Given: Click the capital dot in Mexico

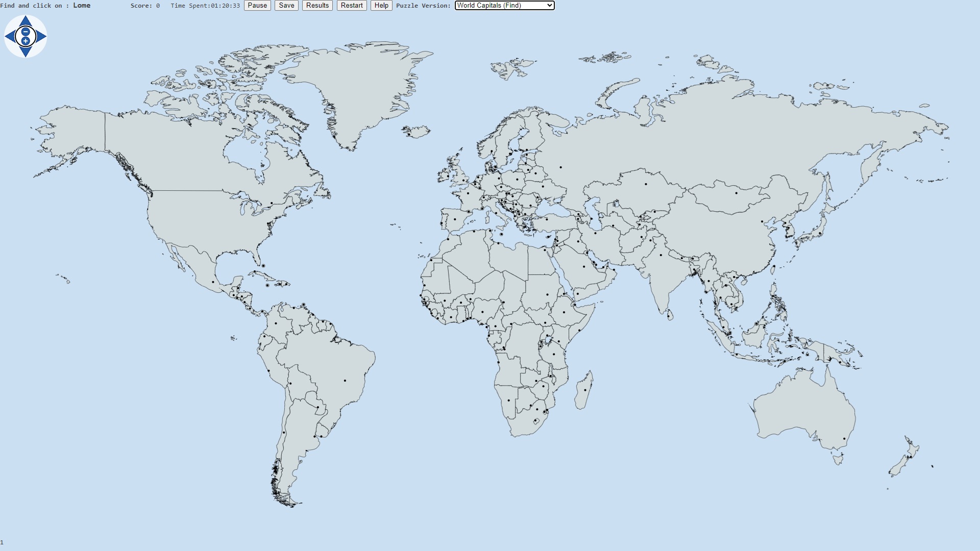Looking at the screenshot, I should [x=213, y=282].
